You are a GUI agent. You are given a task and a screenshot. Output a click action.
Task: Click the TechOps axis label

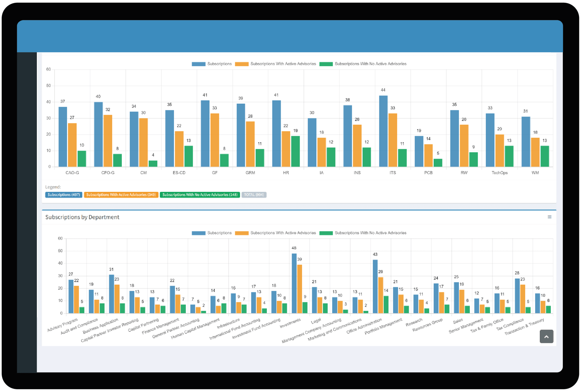coord(499,173)
